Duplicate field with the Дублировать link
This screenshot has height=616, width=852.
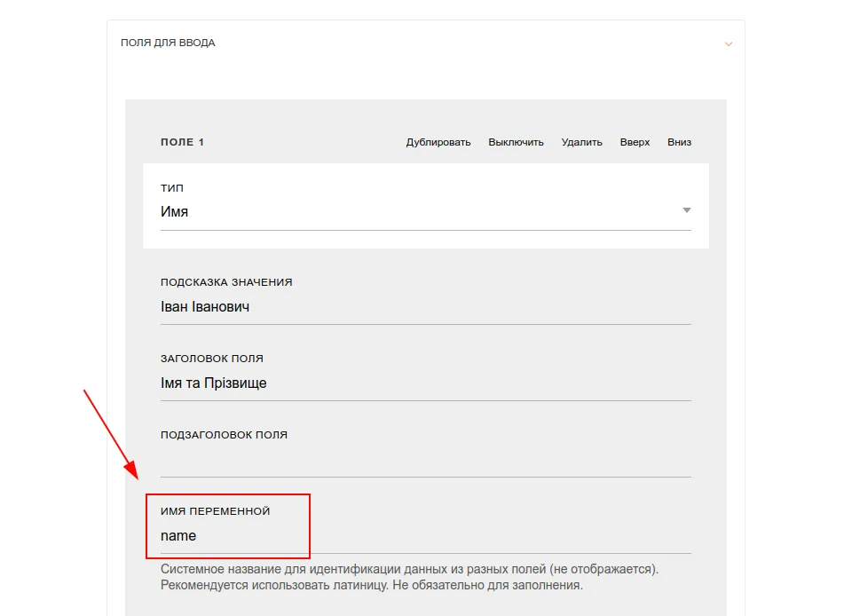pos(438,142)
